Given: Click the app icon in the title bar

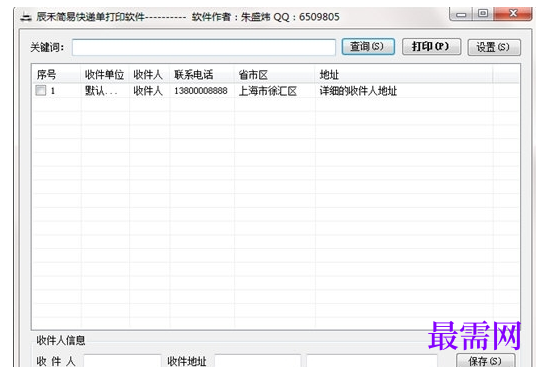Looking at the screenshot, I should [26, 17].
